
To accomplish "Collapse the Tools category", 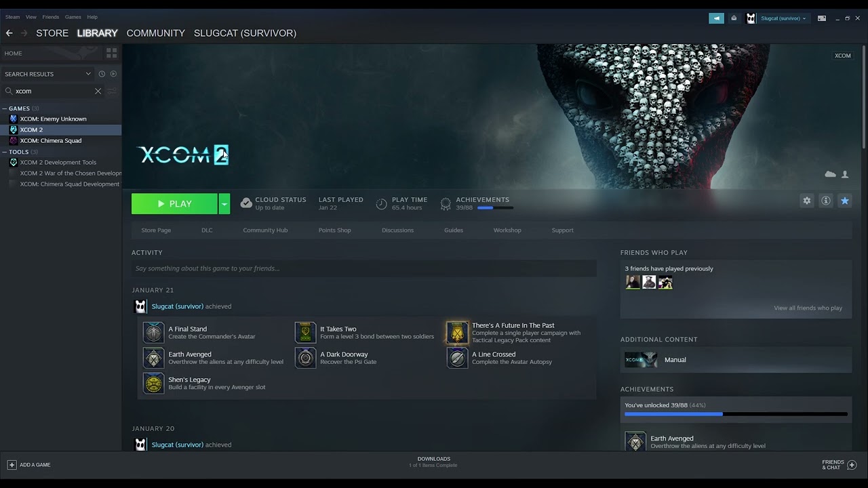I will coord(5,152).
